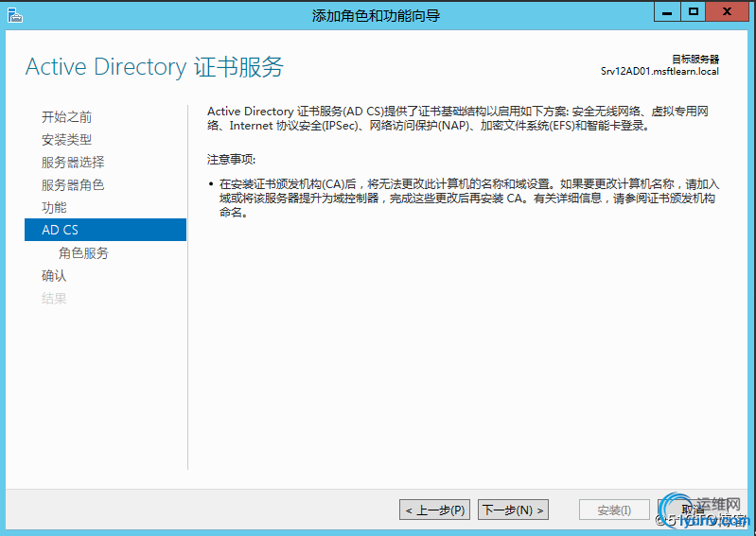Click the 添加角色和功能向导 title bar text

(x=376, y=16)
